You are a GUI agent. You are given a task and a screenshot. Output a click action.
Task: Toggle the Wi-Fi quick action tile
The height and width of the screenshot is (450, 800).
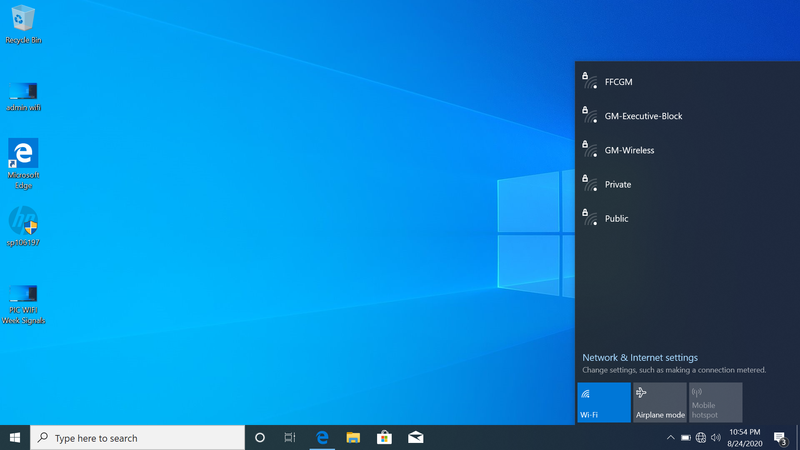604,402
